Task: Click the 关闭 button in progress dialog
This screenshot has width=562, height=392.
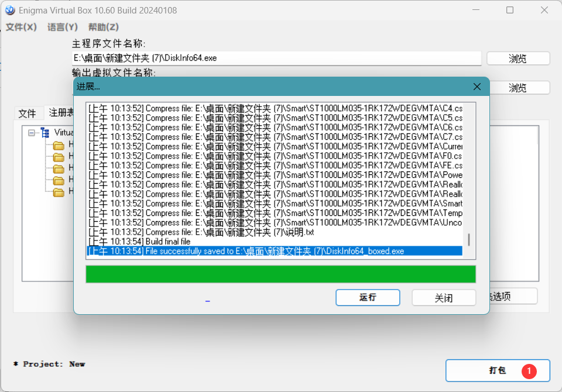Action: point(444,298)
